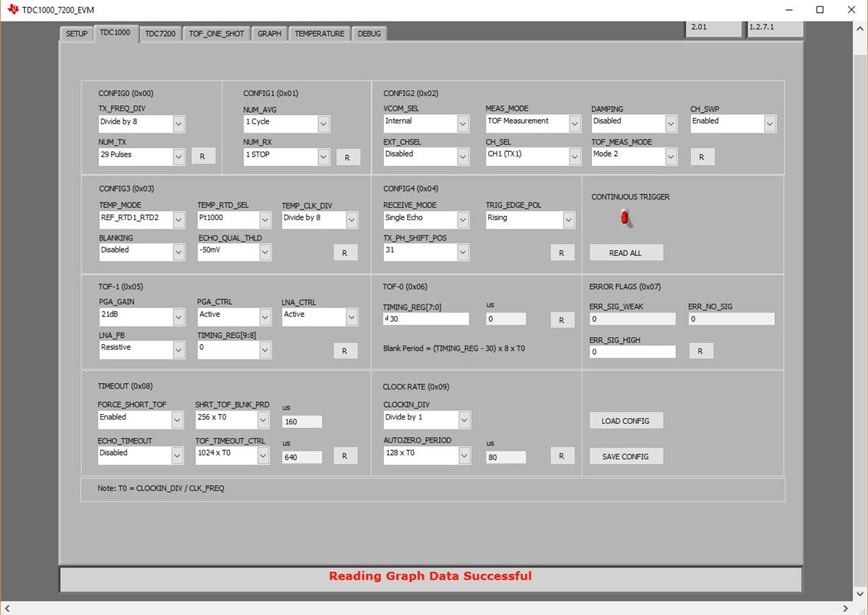Viewport: 868px width, 615px height.
Task: Click the ERR_SIG_HIGH value field
Action: (632, 351)
